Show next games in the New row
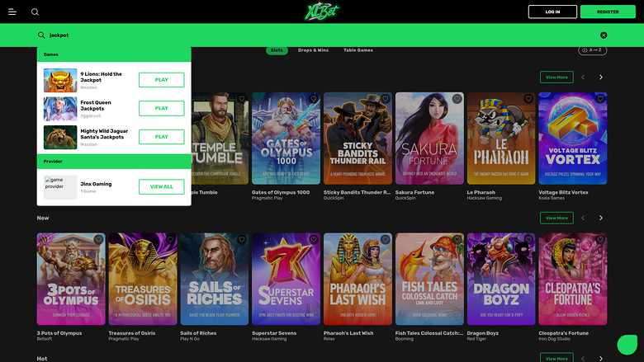Image resolution: width=644 pixels, height=362 pixels. 601,218
